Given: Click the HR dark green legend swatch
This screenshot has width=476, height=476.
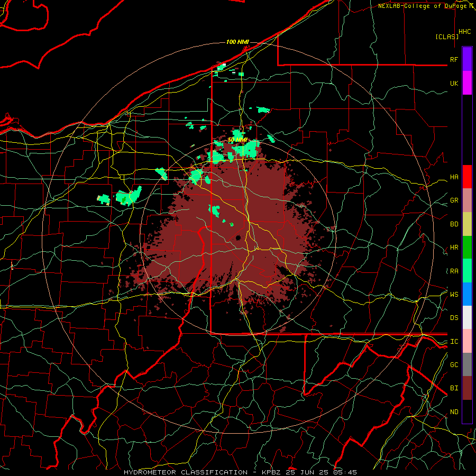Looking at the screenshot, I should click(467, 247).
